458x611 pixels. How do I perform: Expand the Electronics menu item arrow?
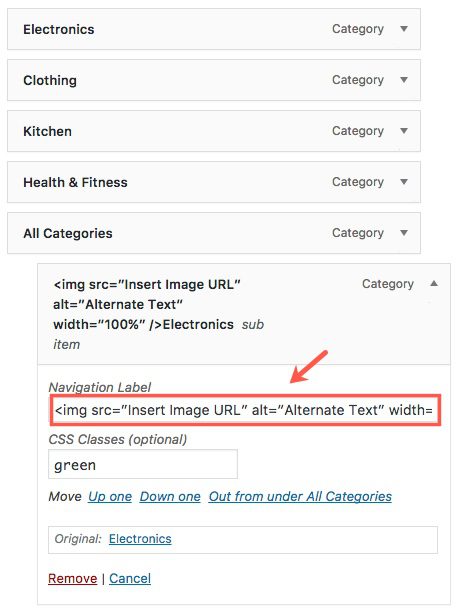coord(404,29)
